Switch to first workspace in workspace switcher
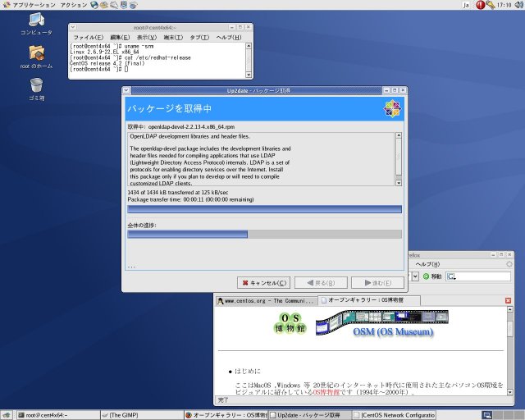525x420 pixels. (486, 415)
